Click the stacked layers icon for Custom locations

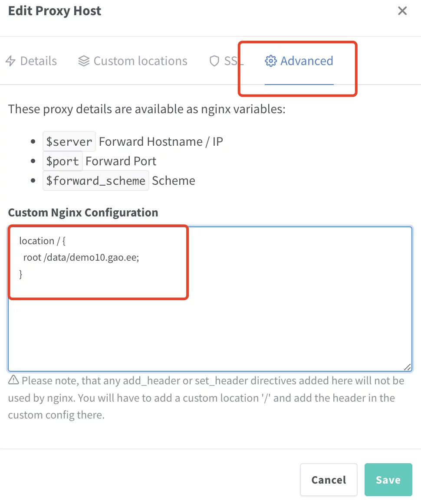tap(84, 61)
